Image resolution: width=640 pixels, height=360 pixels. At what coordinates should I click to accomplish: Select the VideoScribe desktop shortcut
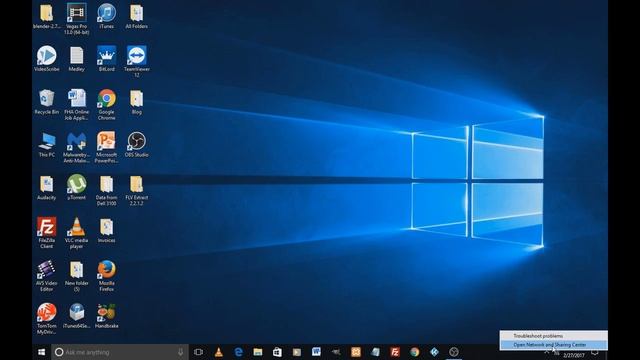pyautogui.click(x=47, y=59)
